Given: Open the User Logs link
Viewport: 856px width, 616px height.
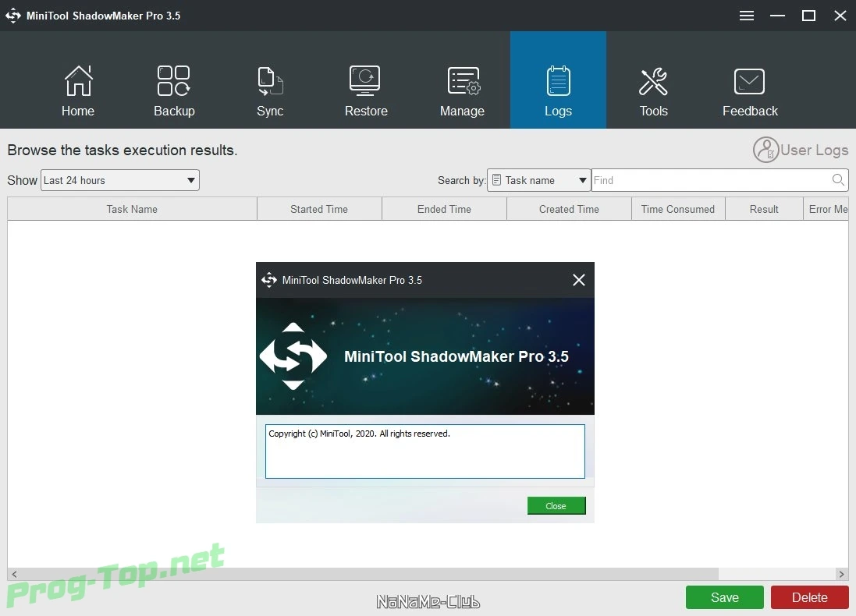Looking at the screenshot, I should [x=814, y=150].
